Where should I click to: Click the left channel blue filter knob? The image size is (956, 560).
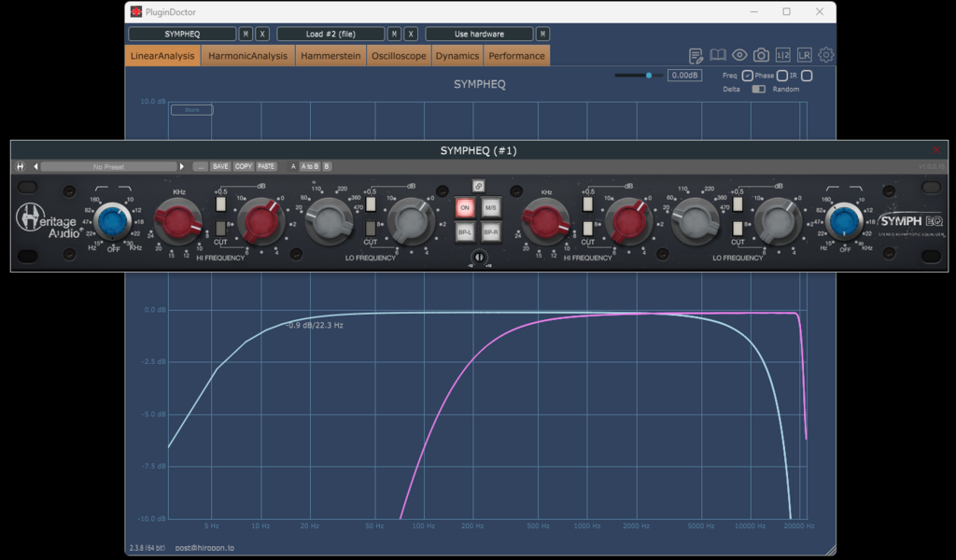(113, 221)
